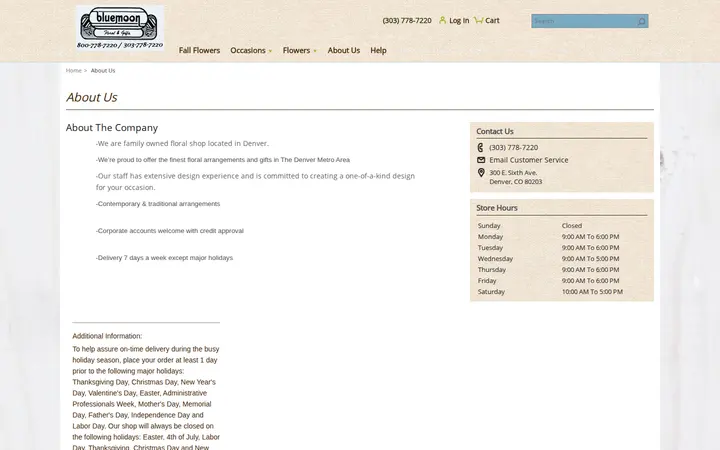Open the Help menu item

378,50
